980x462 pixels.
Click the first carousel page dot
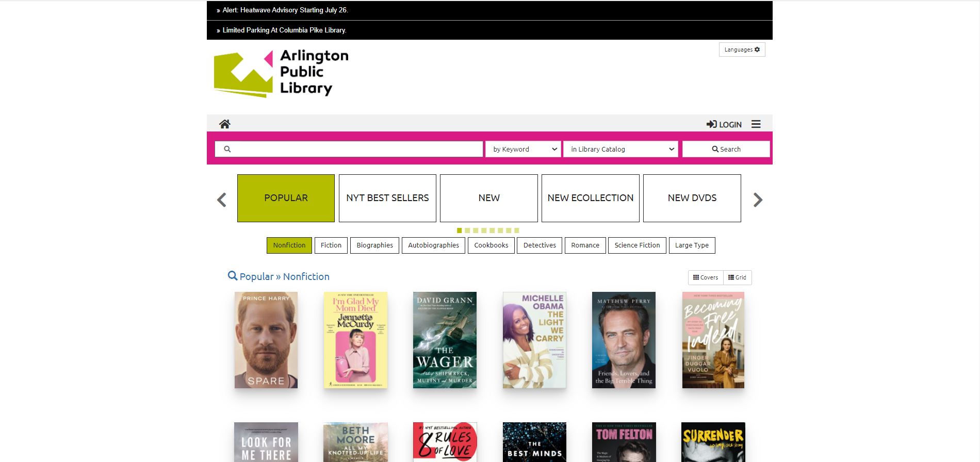coord(459,230)
